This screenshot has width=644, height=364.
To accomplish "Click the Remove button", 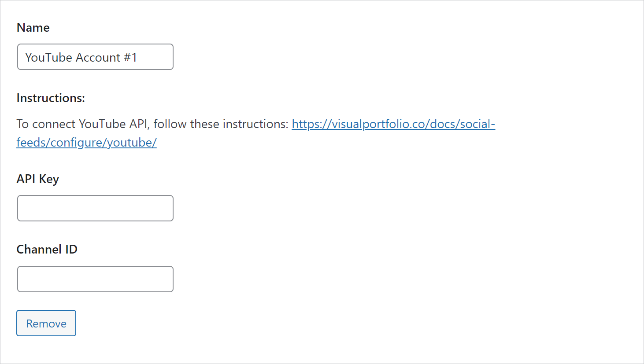I will tap(46, 323).
